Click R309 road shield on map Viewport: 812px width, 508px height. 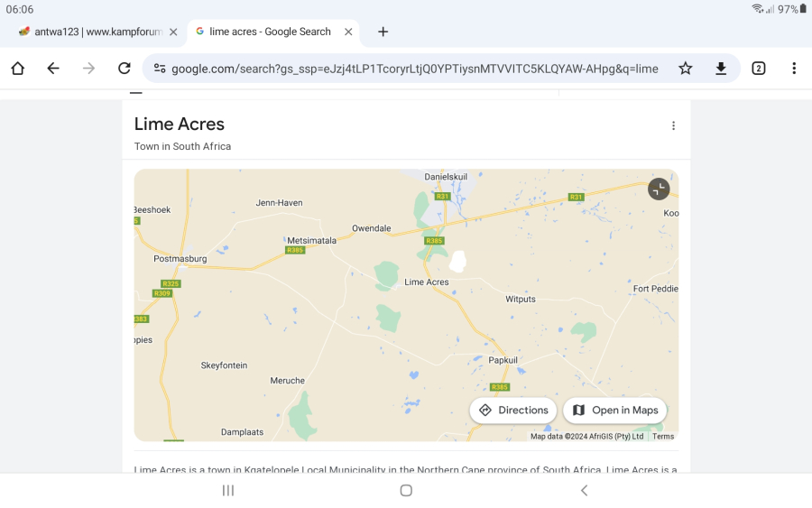tap(162, 293)
